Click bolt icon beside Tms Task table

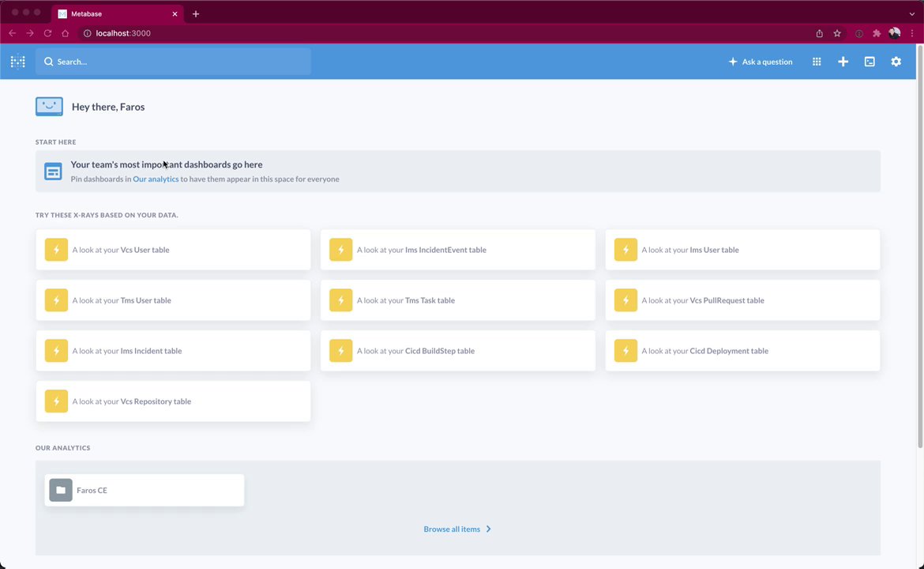[340, 300]
